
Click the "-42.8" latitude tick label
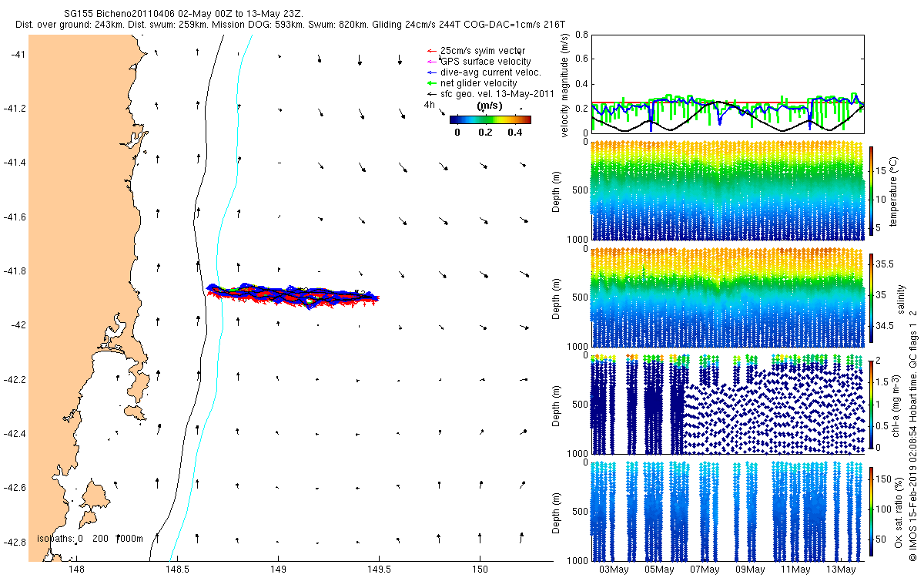15,542
